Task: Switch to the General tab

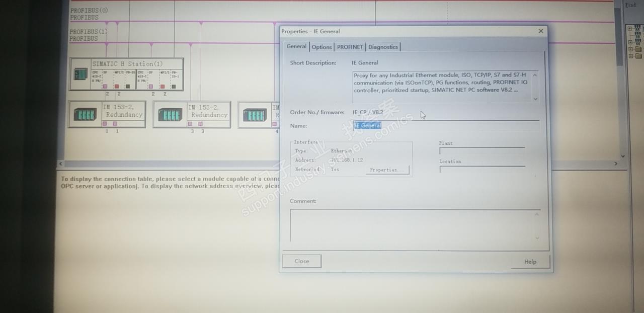Action: tap(296, 46)
